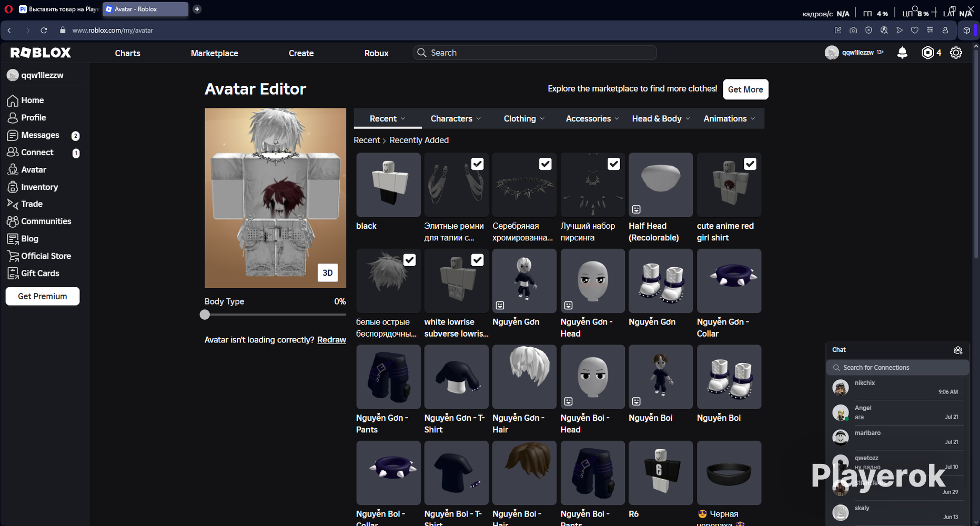Open Blog from the sidebar
Screen dimensions: 980x526
(x=23, y=238)
